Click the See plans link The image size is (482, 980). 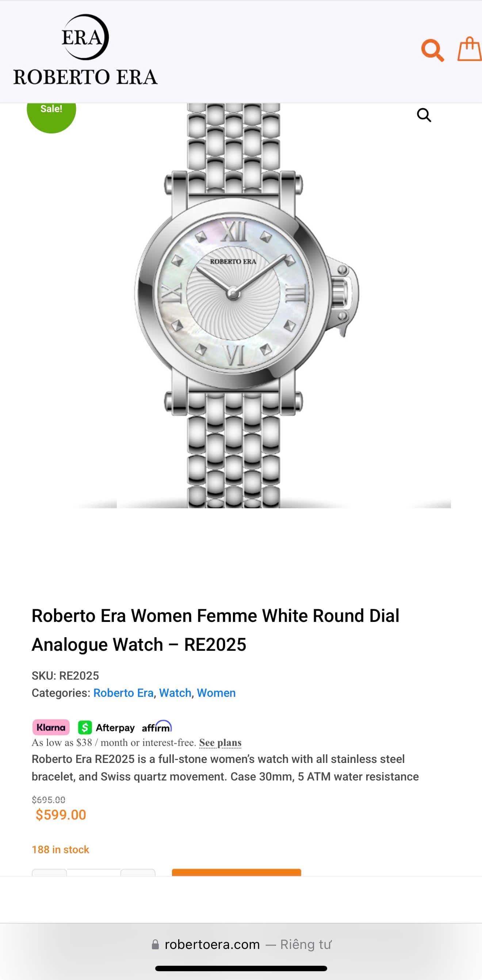[x=220, y=742]
